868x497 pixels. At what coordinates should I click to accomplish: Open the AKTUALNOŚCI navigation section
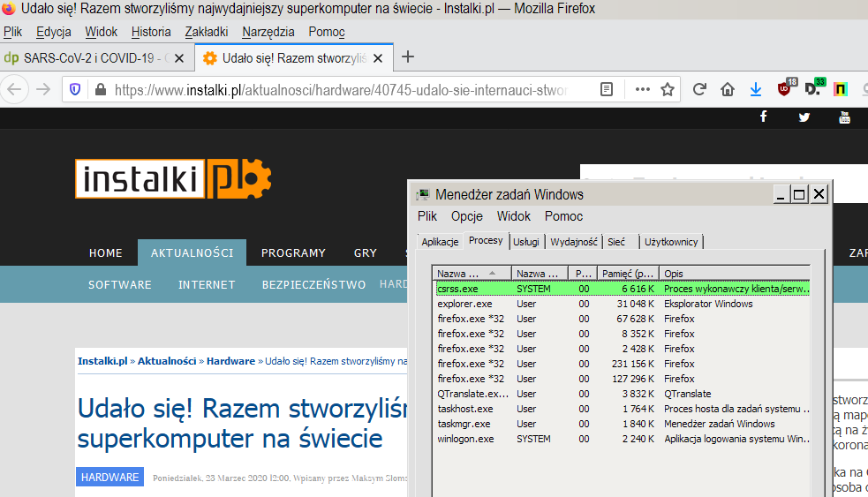pos(192,253)
